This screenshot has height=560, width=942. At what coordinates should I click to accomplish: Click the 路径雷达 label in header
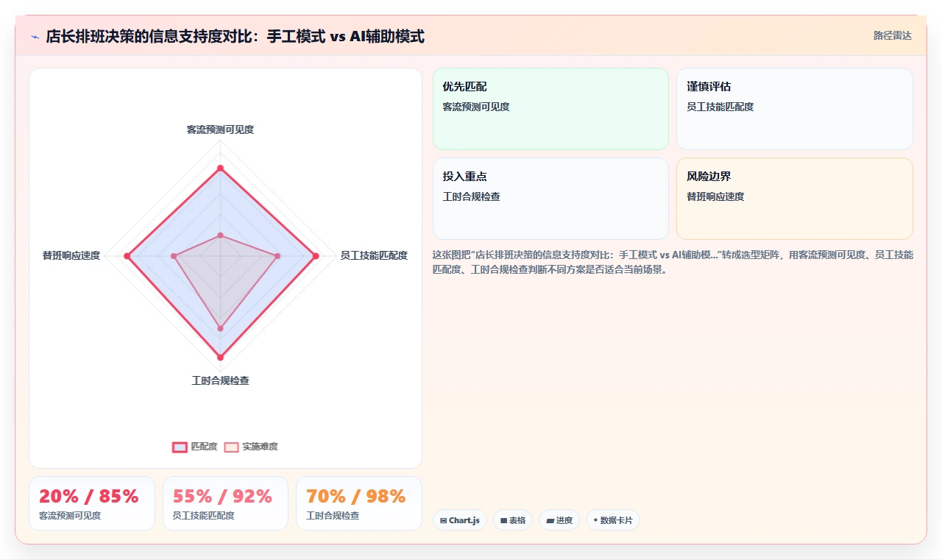click(892, 35)
